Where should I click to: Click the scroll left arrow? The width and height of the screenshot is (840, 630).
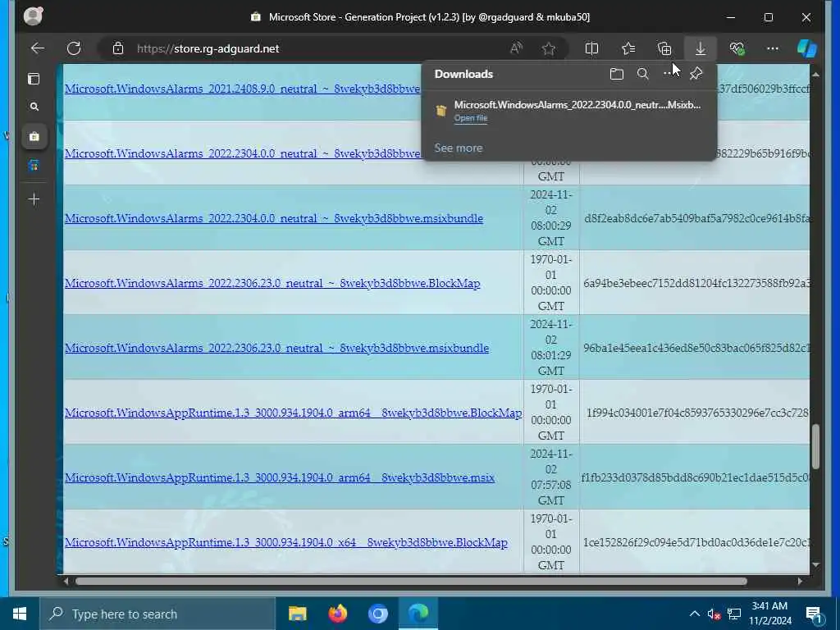point(66,582)
